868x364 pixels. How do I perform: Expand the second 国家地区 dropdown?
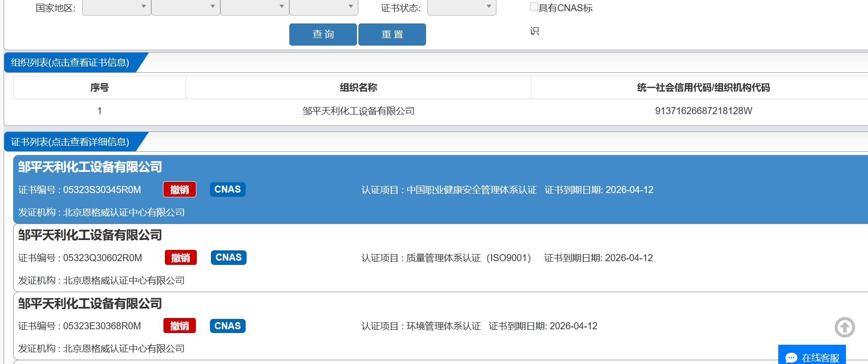point(185,7)
